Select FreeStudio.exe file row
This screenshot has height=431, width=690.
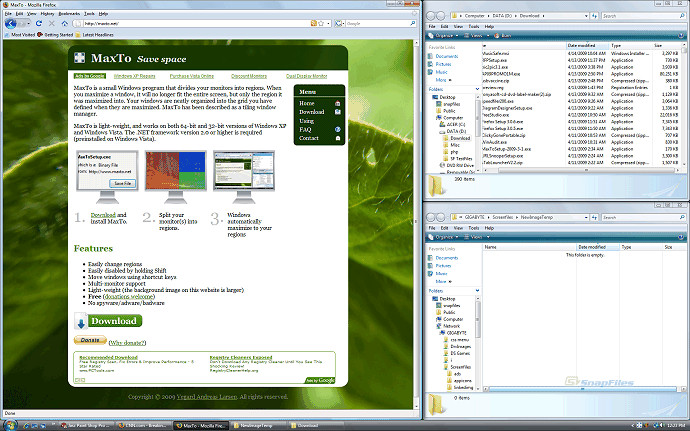[x=583, y=115]
